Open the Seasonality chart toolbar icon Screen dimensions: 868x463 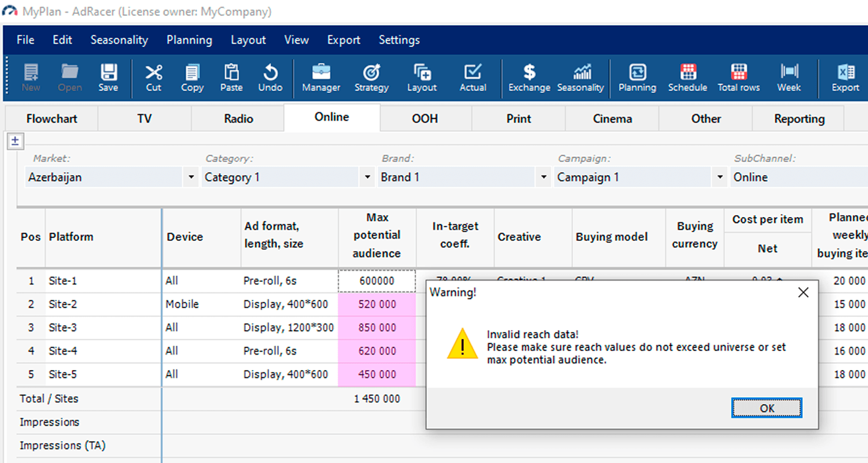(x=580, y=78)
